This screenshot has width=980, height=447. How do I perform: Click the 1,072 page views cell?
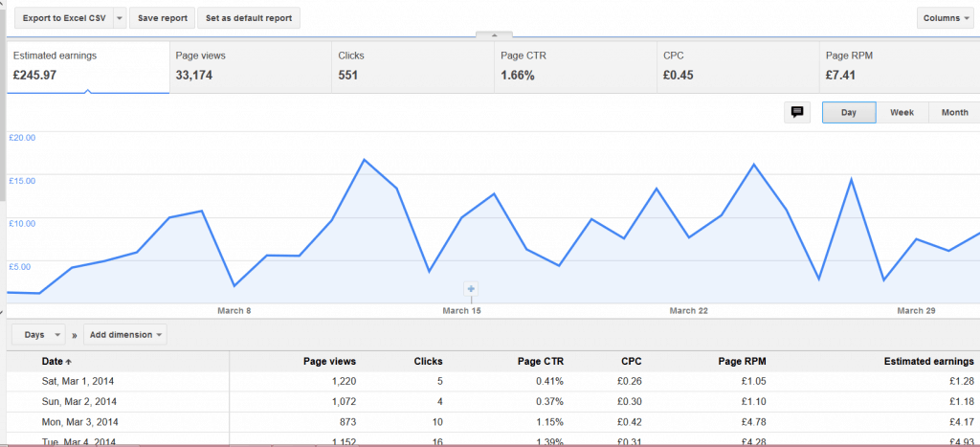point(344,401)
